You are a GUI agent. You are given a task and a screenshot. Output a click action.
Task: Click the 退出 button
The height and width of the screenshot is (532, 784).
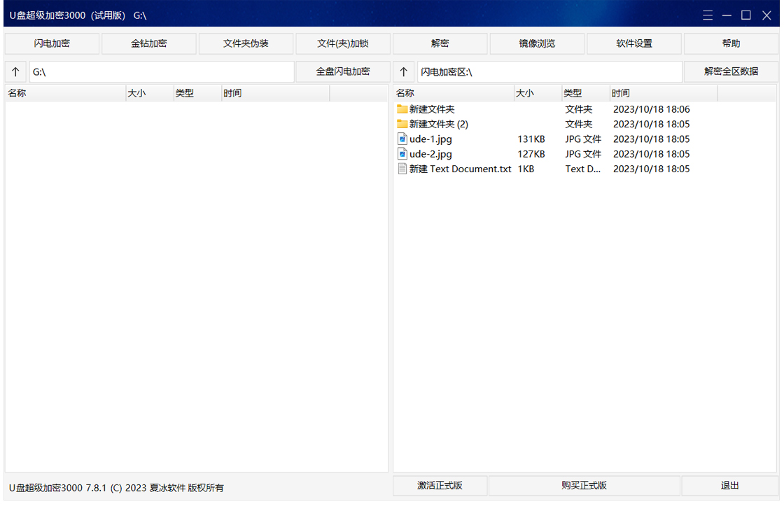click(729, 486)
